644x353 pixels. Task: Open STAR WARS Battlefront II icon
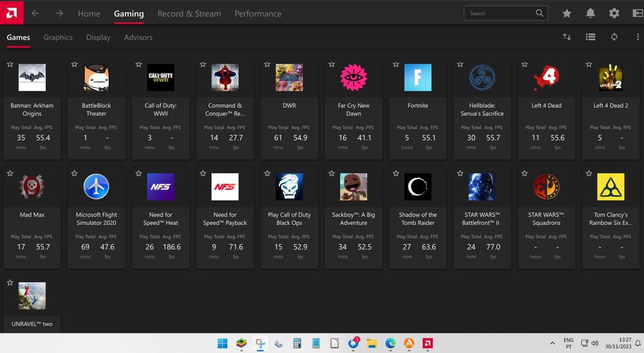pyautogui.click(x=482, y=187)
